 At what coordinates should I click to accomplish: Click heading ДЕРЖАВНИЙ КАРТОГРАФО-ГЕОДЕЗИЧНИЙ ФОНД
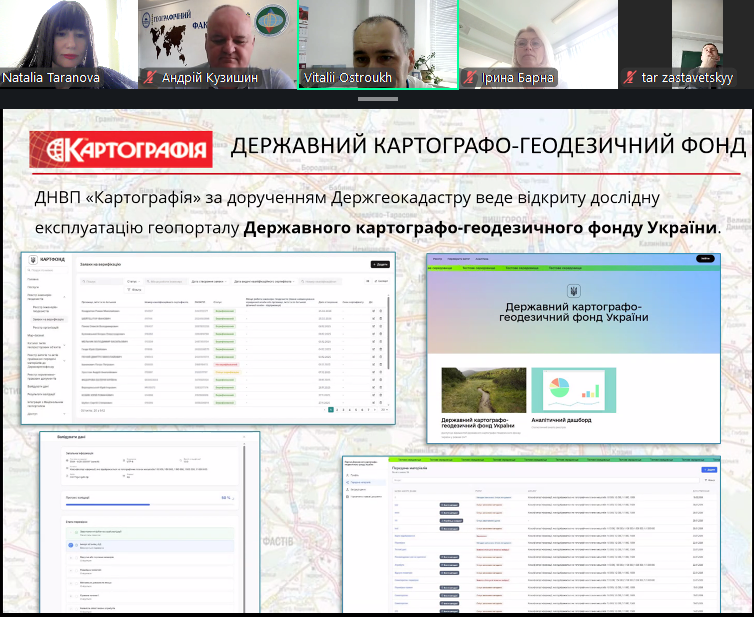(488, 146)
